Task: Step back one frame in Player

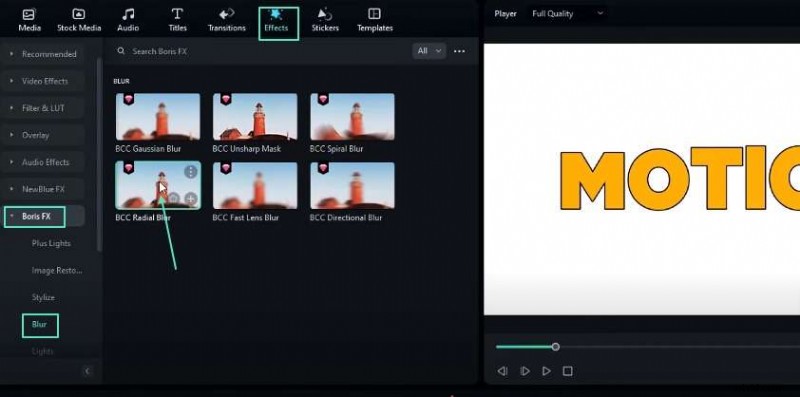Action: pyautogui.click(x=503, y=371)
